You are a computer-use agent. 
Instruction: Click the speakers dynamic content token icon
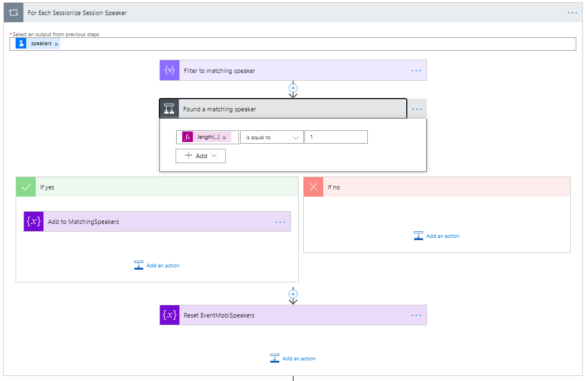click(21, 43)
